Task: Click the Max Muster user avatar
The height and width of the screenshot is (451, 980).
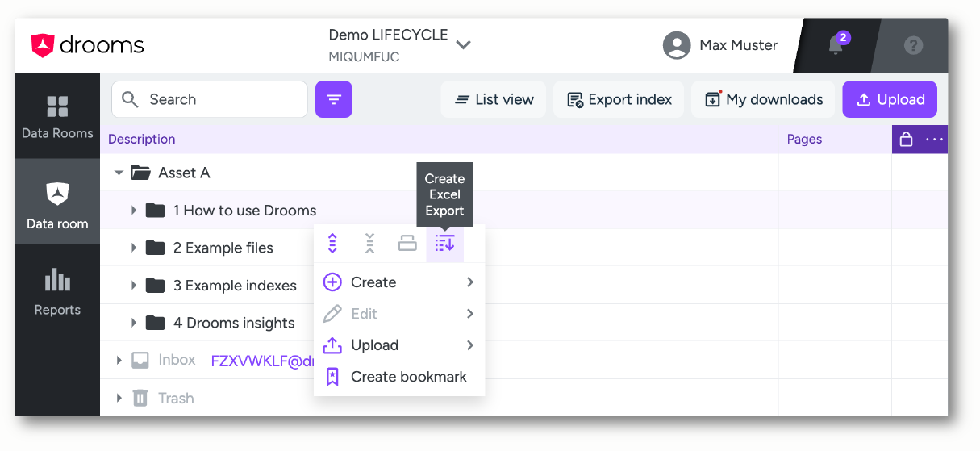Action: pos(677,45)
